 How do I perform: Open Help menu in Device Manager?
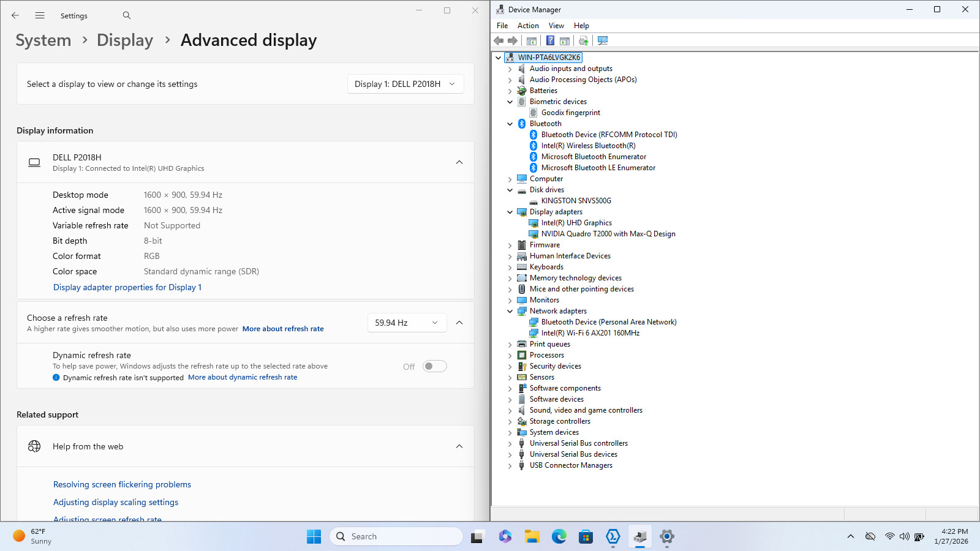point(581,26)
